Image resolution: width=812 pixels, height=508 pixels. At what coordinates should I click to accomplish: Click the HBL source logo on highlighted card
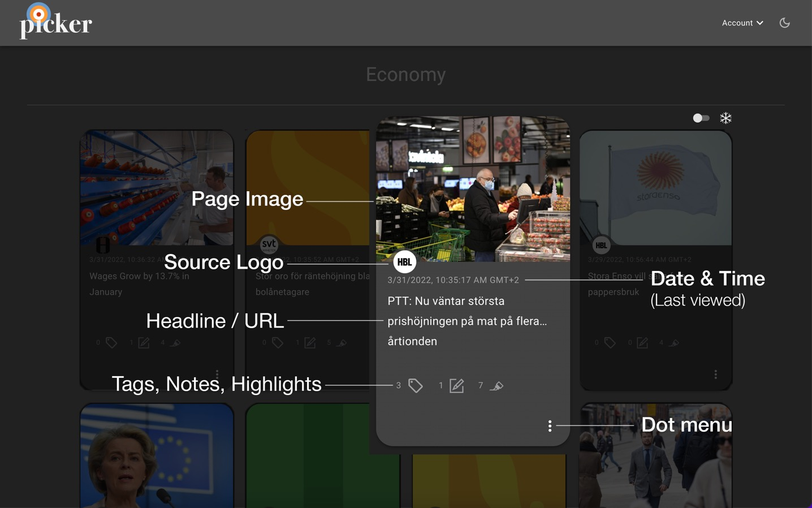point(404,262)
